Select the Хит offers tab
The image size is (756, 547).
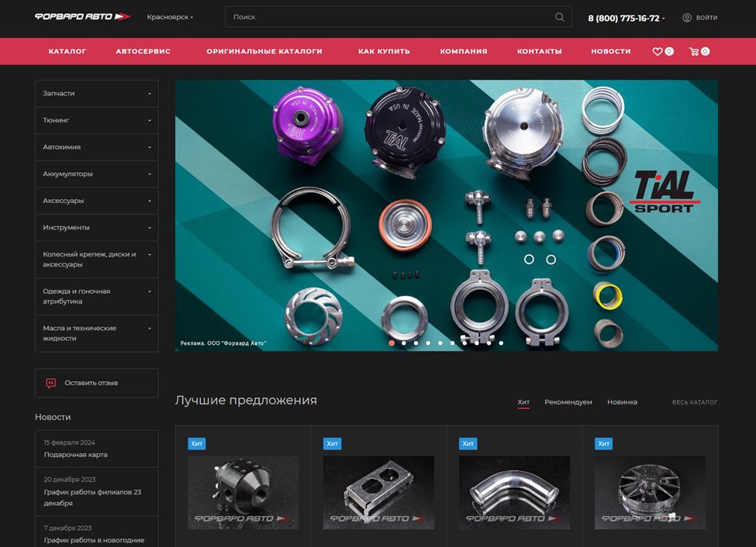(523, 402)
